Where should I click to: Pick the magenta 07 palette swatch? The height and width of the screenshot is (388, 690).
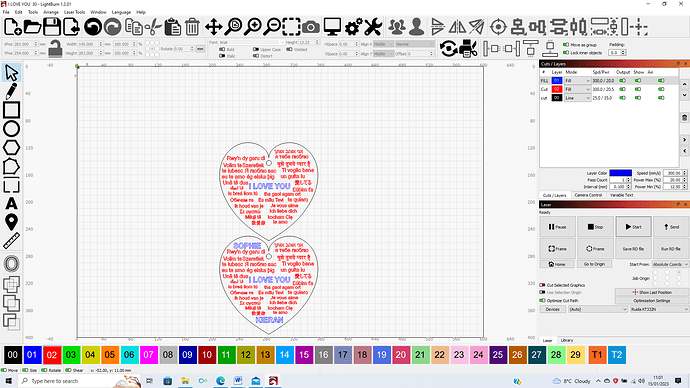[148, 355]
